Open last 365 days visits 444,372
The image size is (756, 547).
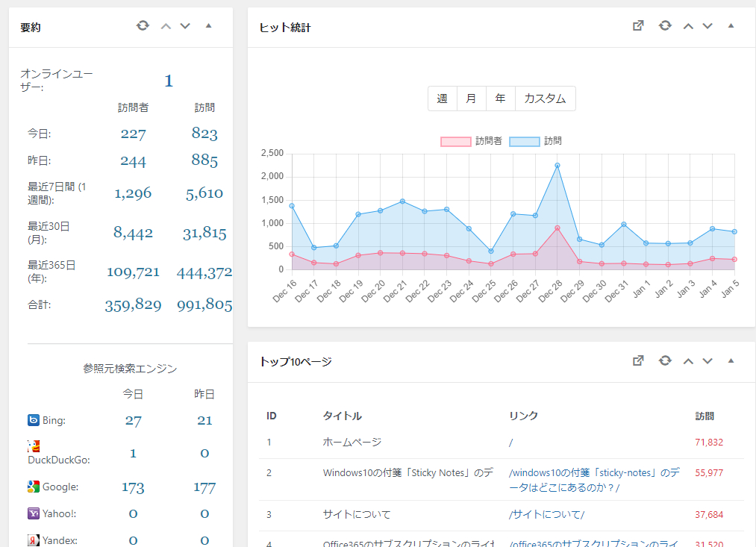pos(204,273)
